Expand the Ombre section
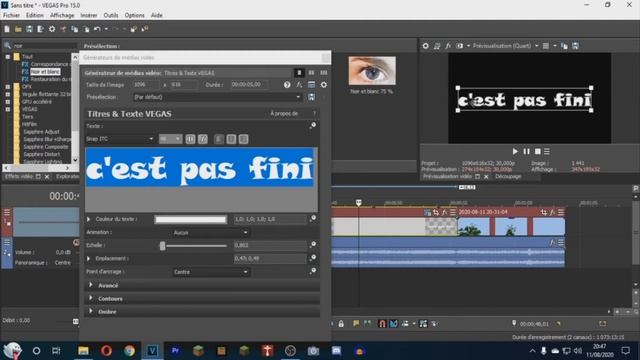 tap(91, 311)
